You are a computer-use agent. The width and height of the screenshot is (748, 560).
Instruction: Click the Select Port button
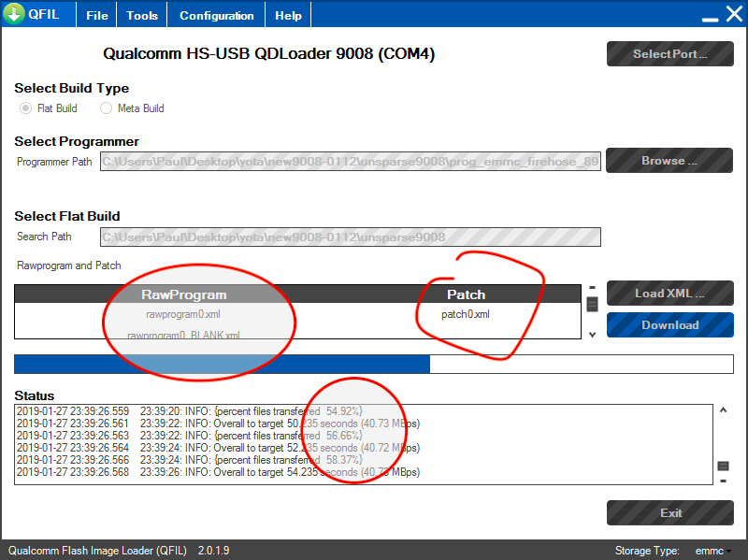pyautogui.click(x=669, y=54)
